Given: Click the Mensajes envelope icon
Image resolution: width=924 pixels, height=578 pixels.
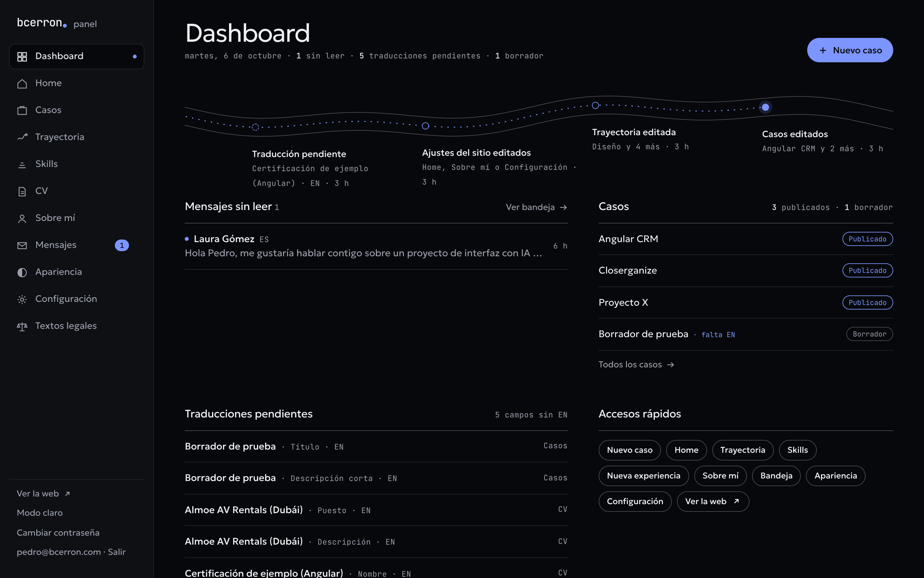Looking at the screenshot, I should [x=22, y=245].
